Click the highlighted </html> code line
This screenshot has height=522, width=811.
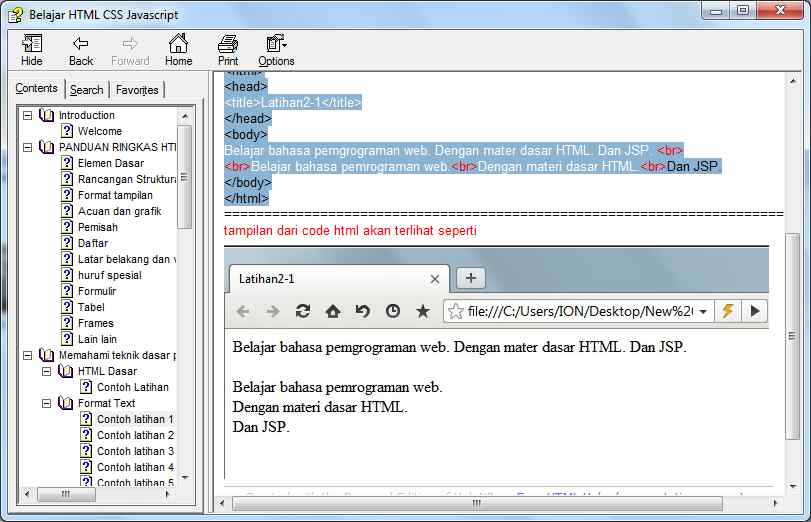[247, 199]
